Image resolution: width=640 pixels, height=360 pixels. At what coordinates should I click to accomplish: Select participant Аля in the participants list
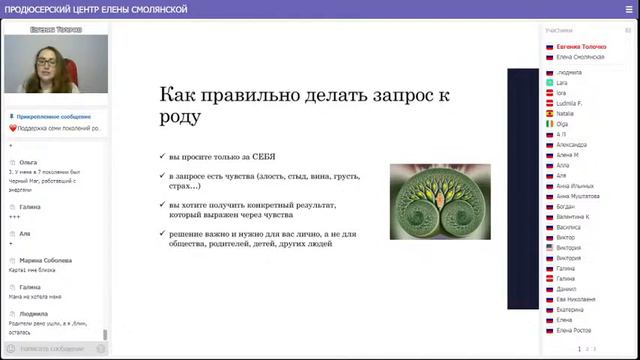click(x=561, y=176)
